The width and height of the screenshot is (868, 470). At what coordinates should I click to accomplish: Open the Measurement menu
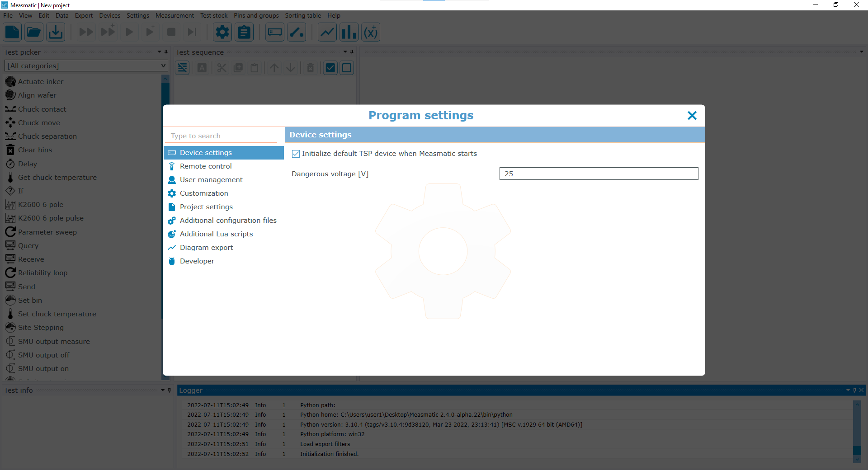[175, 15]
